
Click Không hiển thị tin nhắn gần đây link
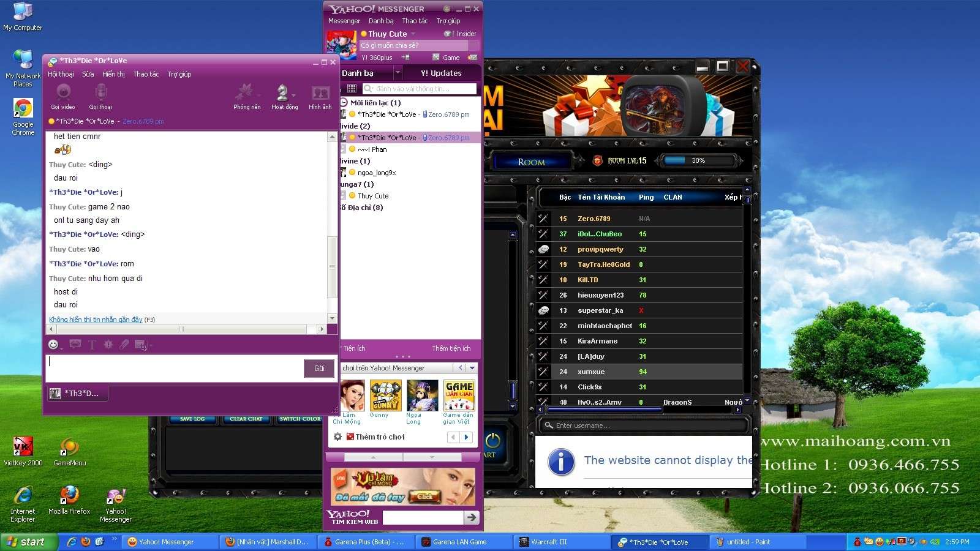coord(96,320)
